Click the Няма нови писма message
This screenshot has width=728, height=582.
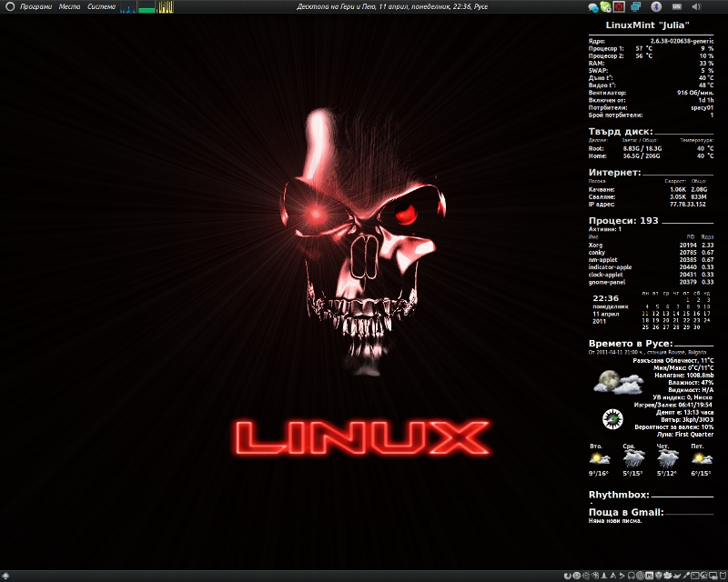tap(615, 521)
